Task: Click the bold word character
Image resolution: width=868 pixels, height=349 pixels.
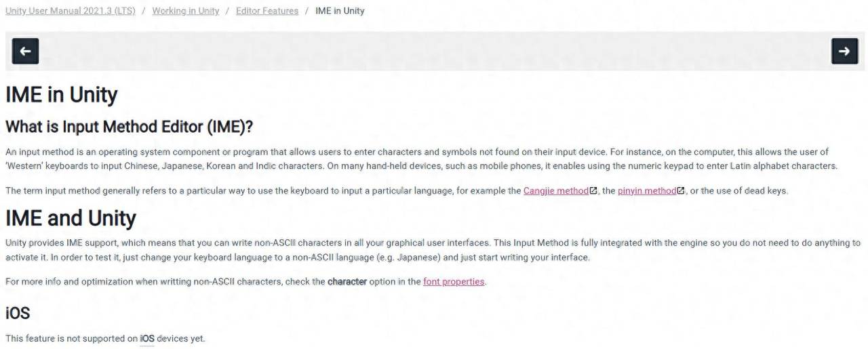Action: [347, 281]
